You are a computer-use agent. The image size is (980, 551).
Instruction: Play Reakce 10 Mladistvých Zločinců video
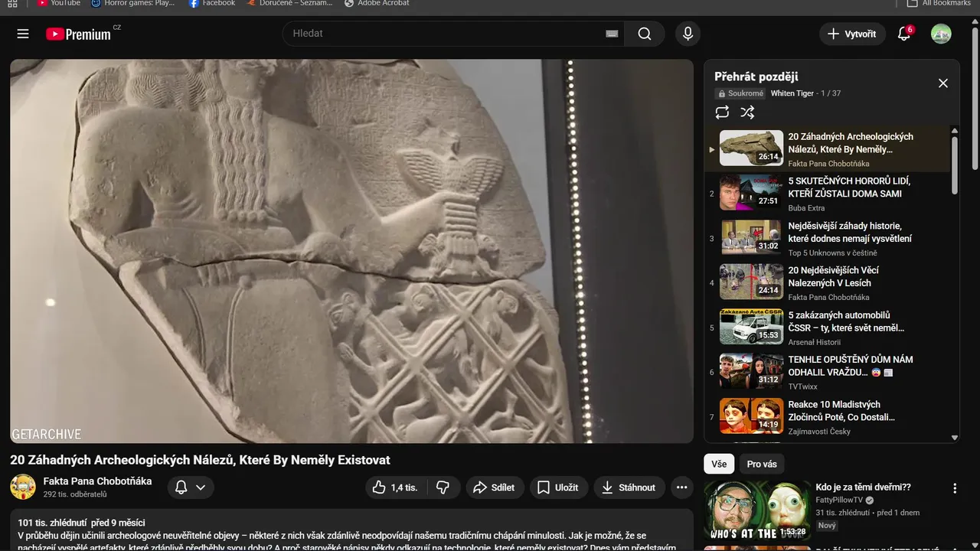pos(827,416)
